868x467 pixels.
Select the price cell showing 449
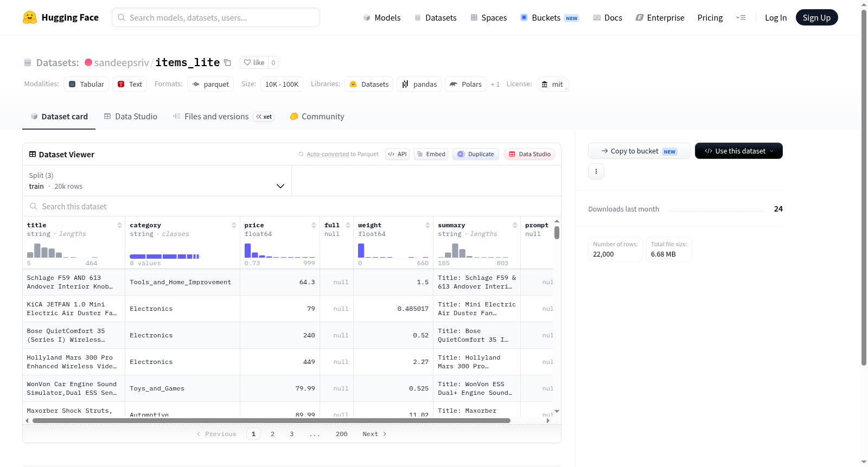pos(280,362)
